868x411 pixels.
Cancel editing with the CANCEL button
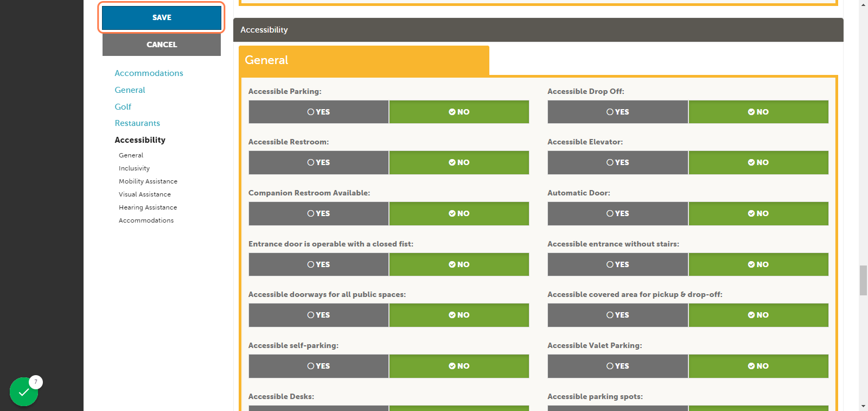162,45
